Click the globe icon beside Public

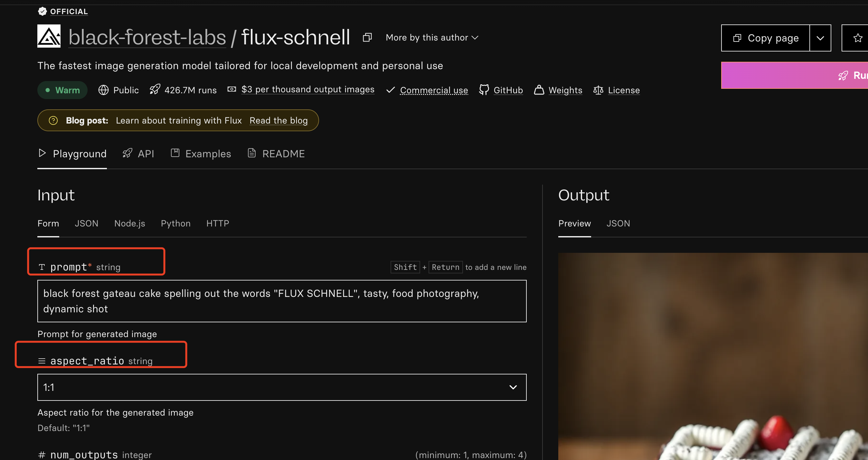103,90
